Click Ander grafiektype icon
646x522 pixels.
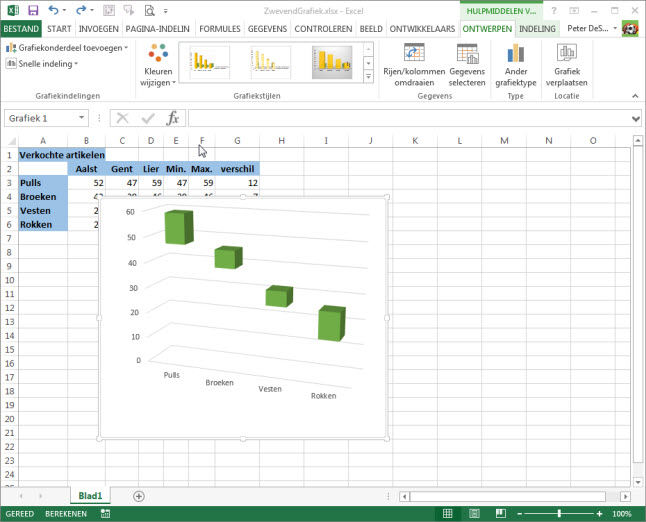515,54
